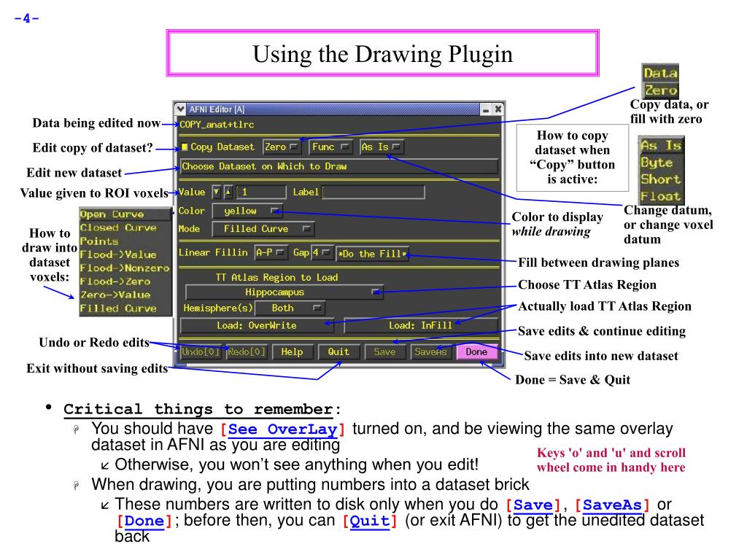Click the Label text field

point(373,192)
